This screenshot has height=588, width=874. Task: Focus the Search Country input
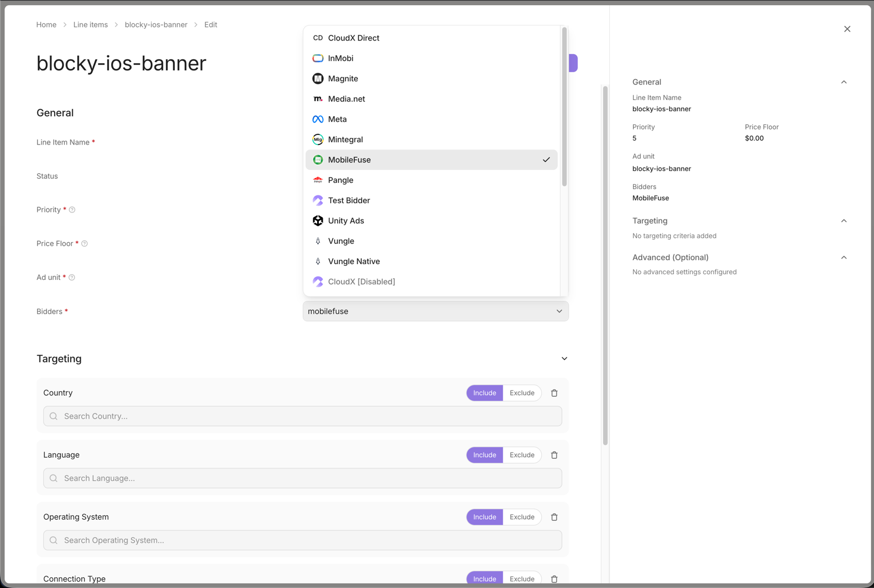click(x=302, y=416)
